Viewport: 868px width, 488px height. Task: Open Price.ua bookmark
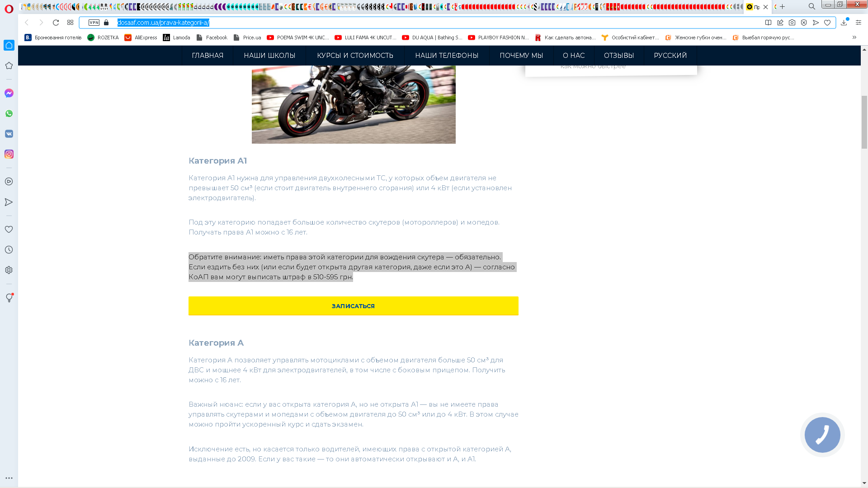247,38
